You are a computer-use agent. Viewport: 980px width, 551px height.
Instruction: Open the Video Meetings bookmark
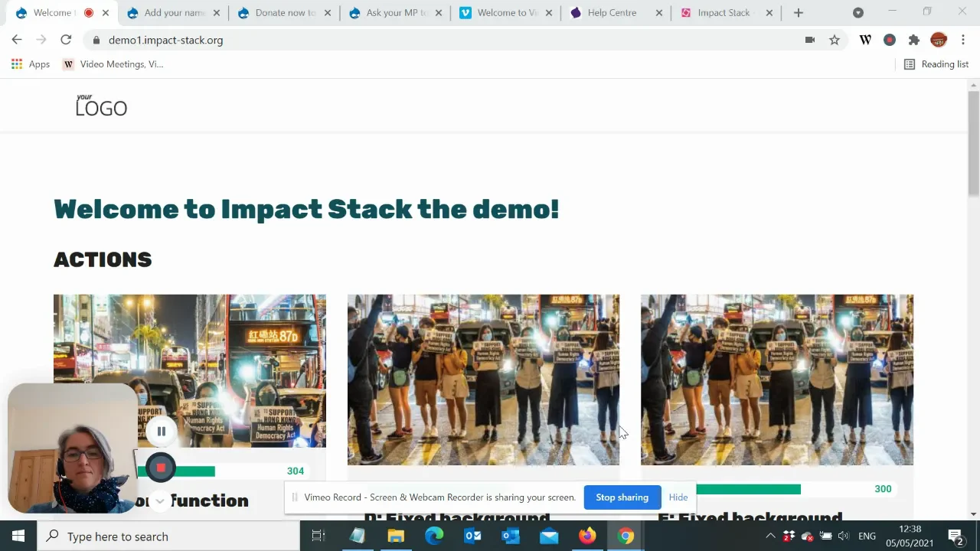[113, 64]
